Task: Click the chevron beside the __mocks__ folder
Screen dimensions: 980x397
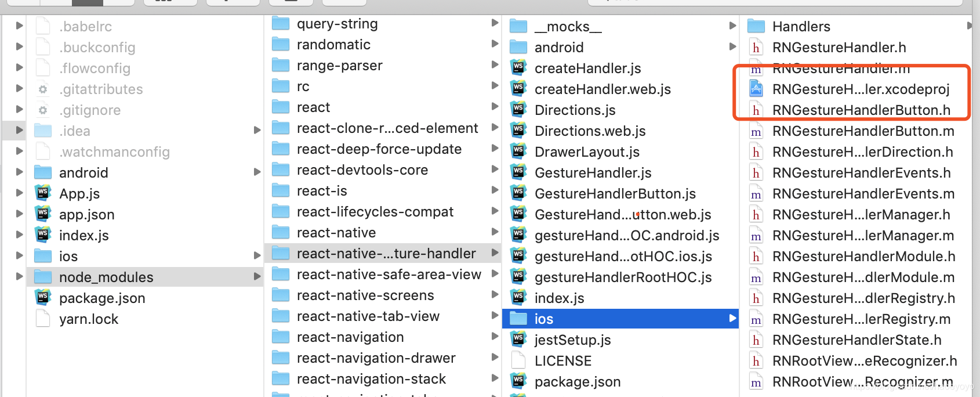Action: [732, 26]
